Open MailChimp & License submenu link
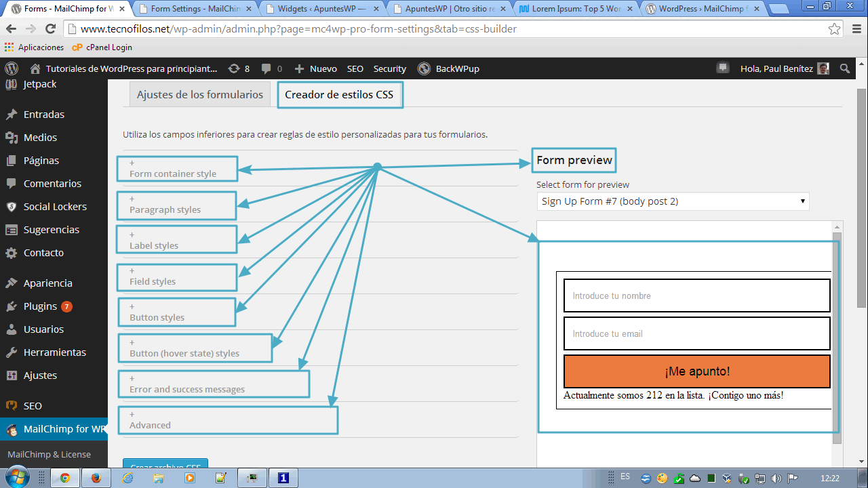868x488 pixels. (49, 454)
